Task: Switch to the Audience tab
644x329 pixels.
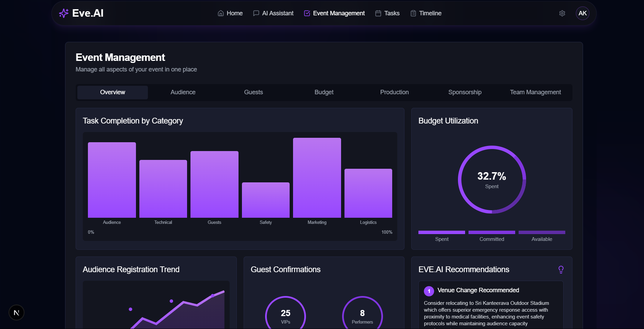Action: click(x=183, y=92)
